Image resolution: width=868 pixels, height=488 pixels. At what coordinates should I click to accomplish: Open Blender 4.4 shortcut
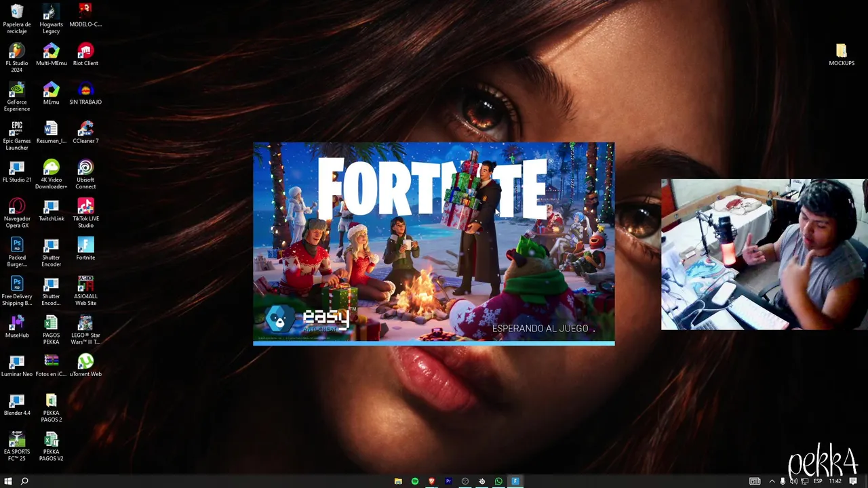pyautogui.click(x=17, y=404)
